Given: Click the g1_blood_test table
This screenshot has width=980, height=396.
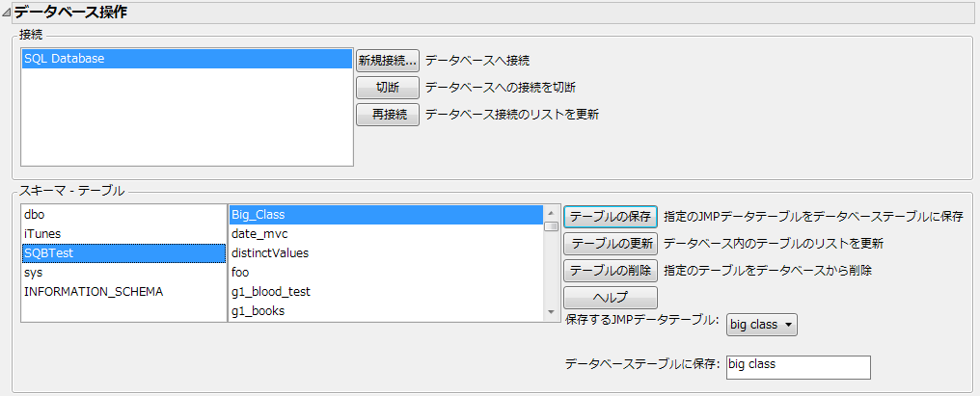Looking at the screenshot, I should 386,291.
